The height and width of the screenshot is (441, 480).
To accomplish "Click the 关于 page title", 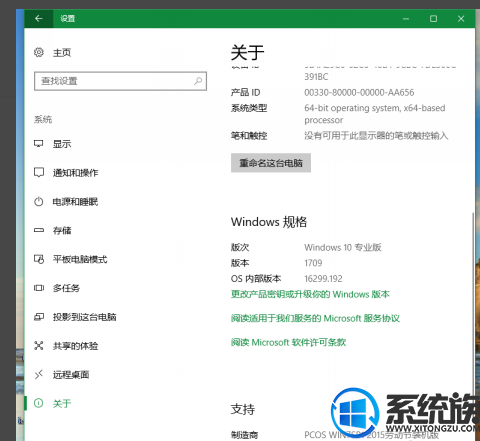I will (247, 53).
